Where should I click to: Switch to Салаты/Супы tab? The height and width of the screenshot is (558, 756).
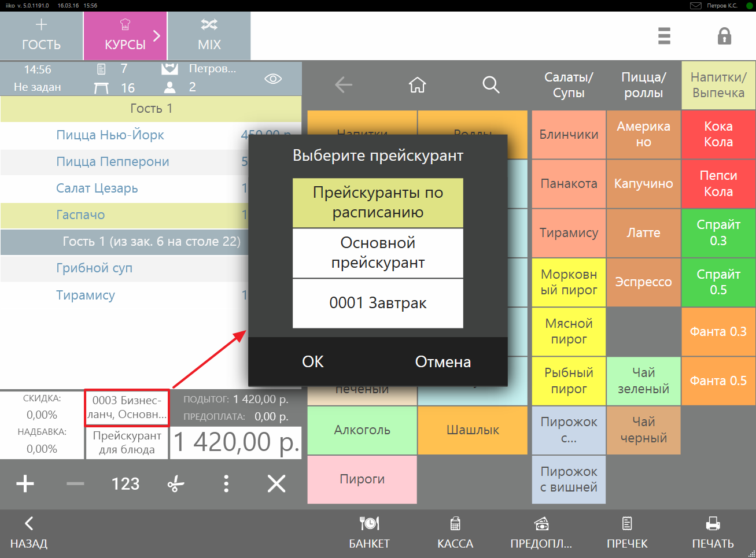[569, 85]
